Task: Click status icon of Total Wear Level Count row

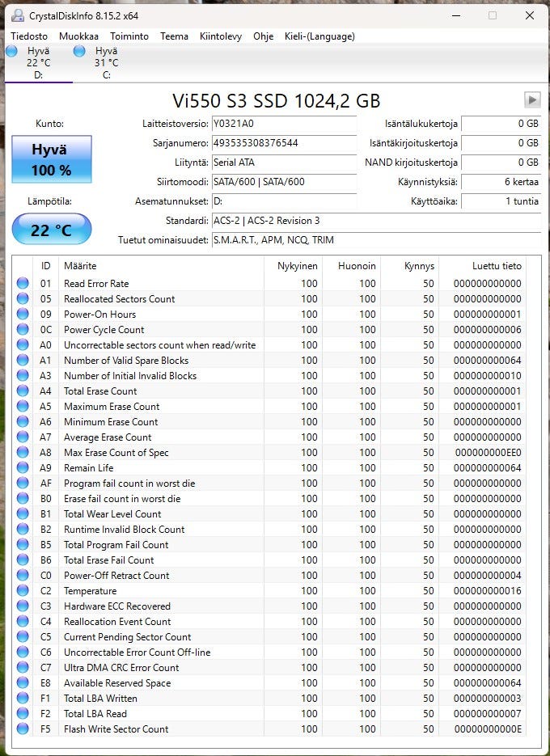Action: 23,513
